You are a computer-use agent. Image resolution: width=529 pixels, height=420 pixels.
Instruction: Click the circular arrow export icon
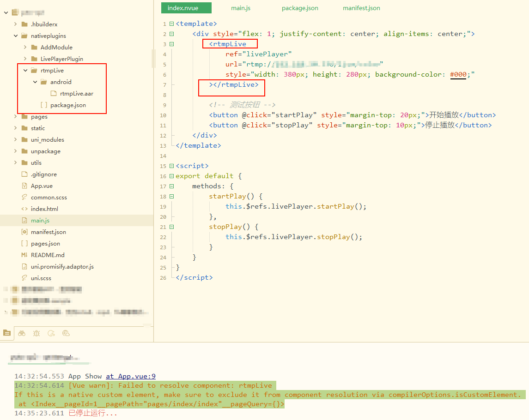tap(51, 333)
